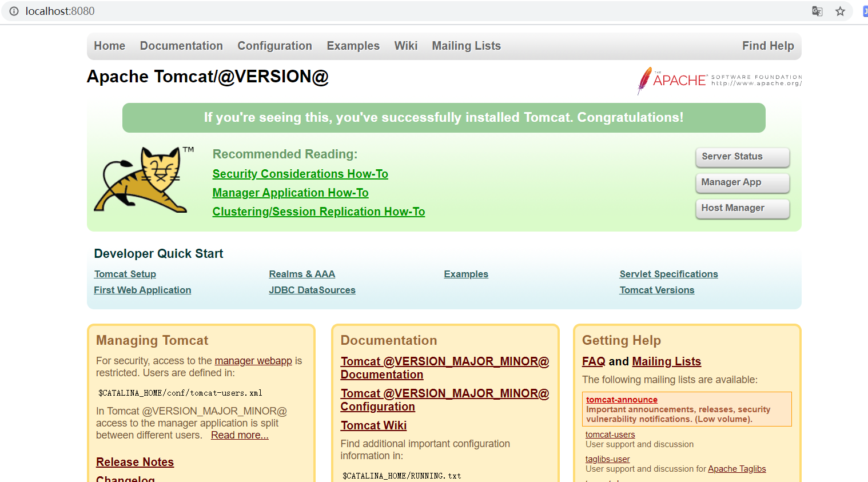Open the FAQ link in Getting Help

[x=594, y=361]
